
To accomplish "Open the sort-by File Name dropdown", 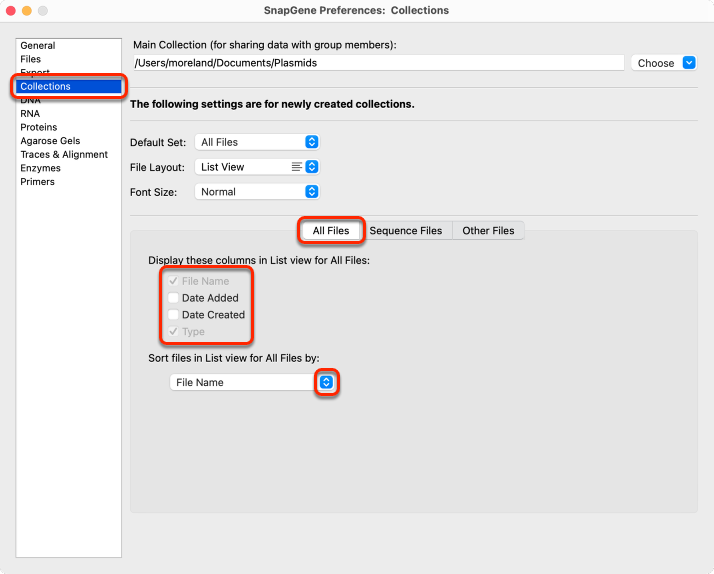I will (252, 382).
